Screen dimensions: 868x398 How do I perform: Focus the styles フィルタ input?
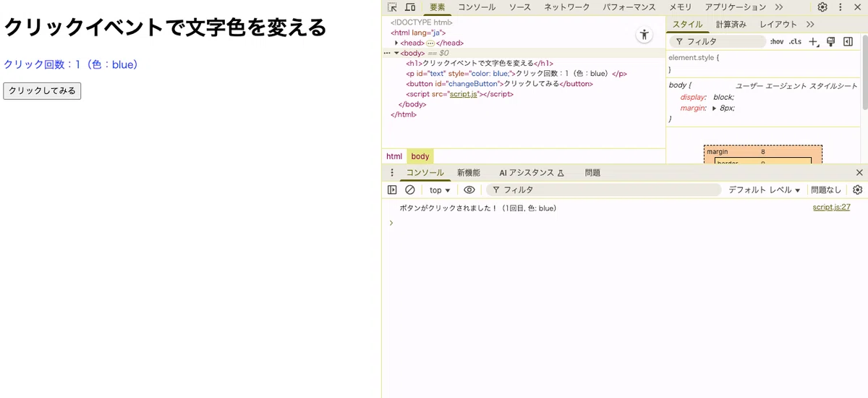click(x=716, y=42)
